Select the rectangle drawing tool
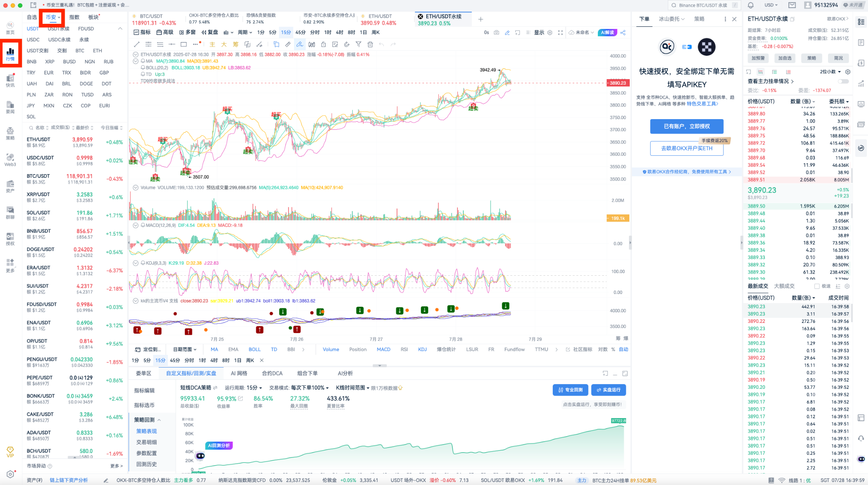 183,44
